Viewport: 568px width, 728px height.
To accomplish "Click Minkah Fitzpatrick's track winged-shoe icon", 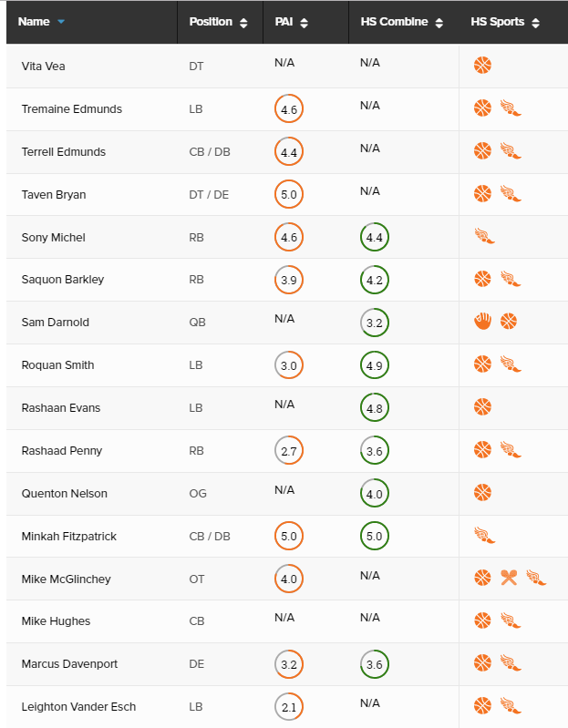I will [x=484, y=536].
